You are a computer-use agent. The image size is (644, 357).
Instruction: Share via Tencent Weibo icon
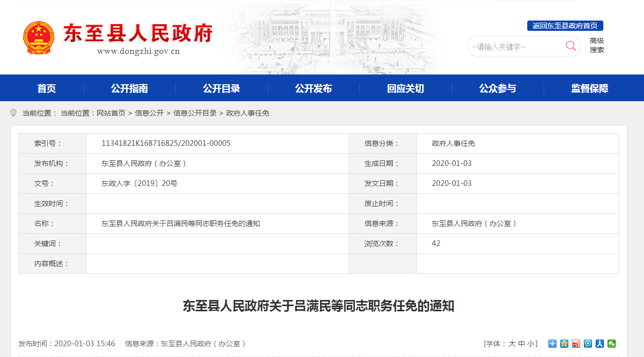[588, 344]
